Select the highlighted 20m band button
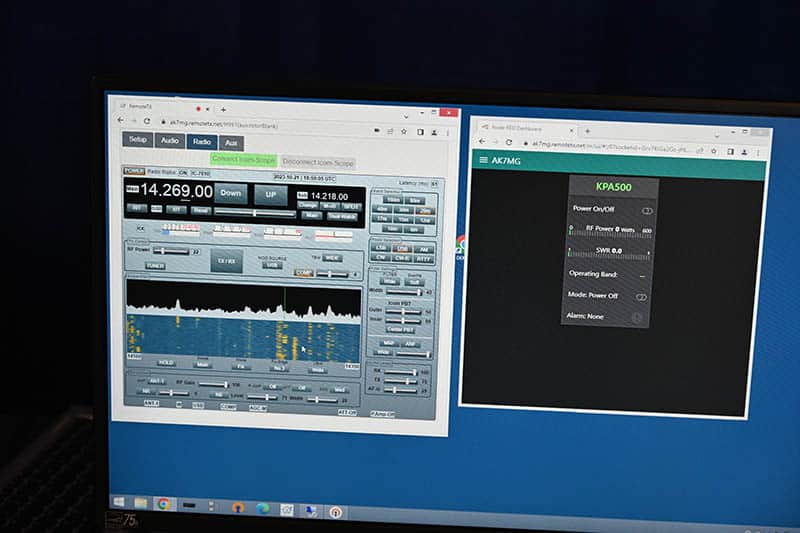The height and width of the screenshot is (533, 800). point(424,211)
